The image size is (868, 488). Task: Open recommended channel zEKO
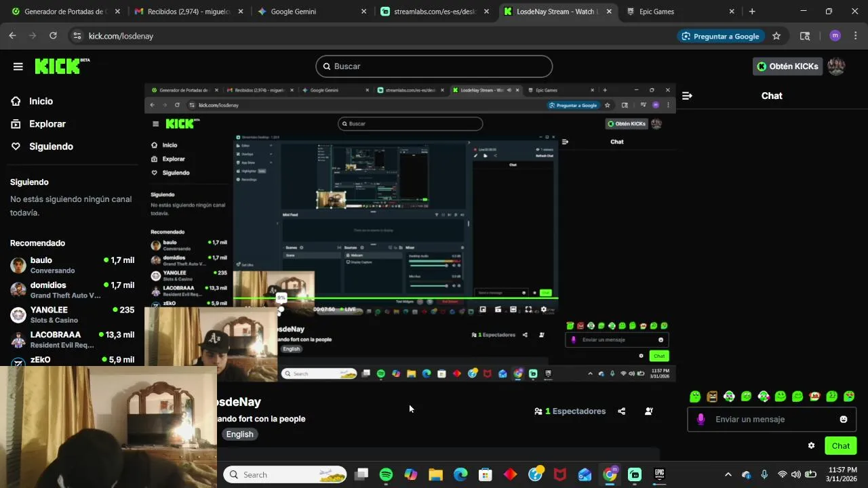73,361
